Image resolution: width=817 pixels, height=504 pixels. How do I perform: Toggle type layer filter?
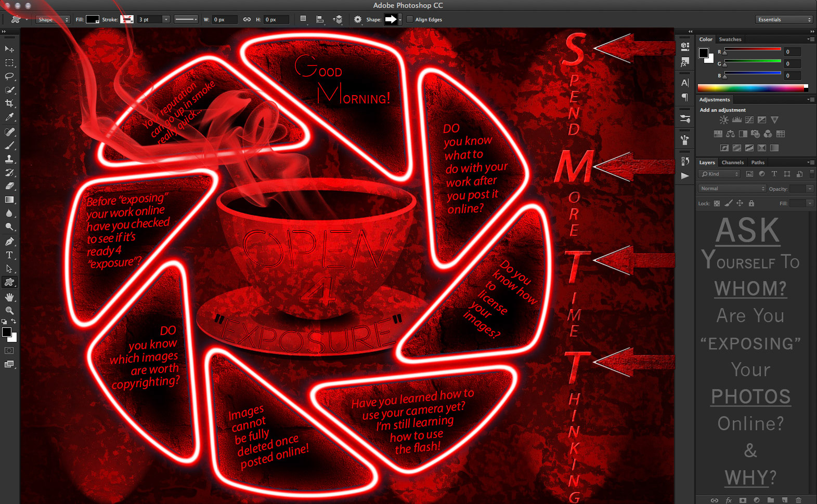point(774,174)
